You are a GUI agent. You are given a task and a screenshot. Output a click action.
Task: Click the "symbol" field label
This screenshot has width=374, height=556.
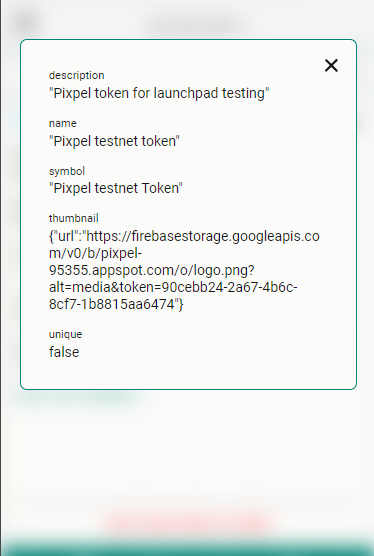click(67, 171)
